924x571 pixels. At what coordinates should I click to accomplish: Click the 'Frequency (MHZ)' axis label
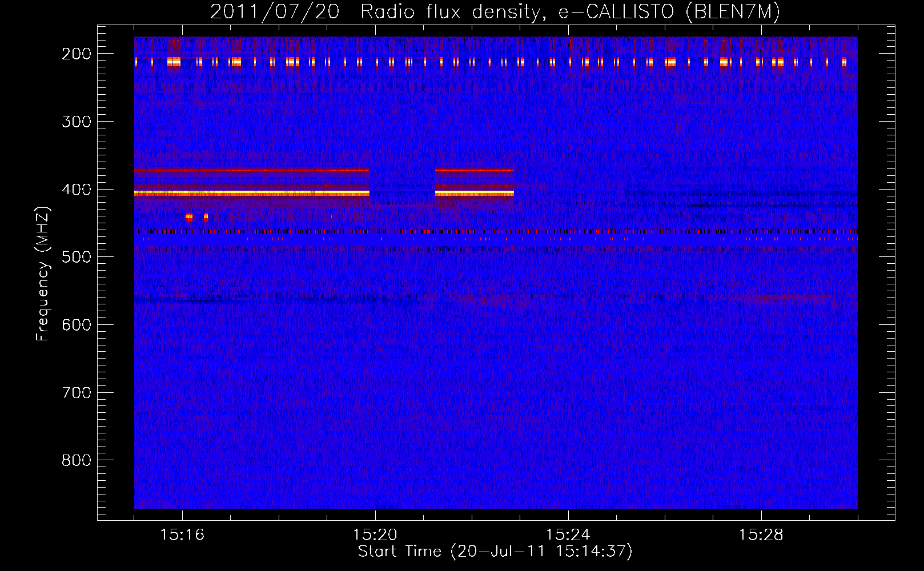(42, 274)
